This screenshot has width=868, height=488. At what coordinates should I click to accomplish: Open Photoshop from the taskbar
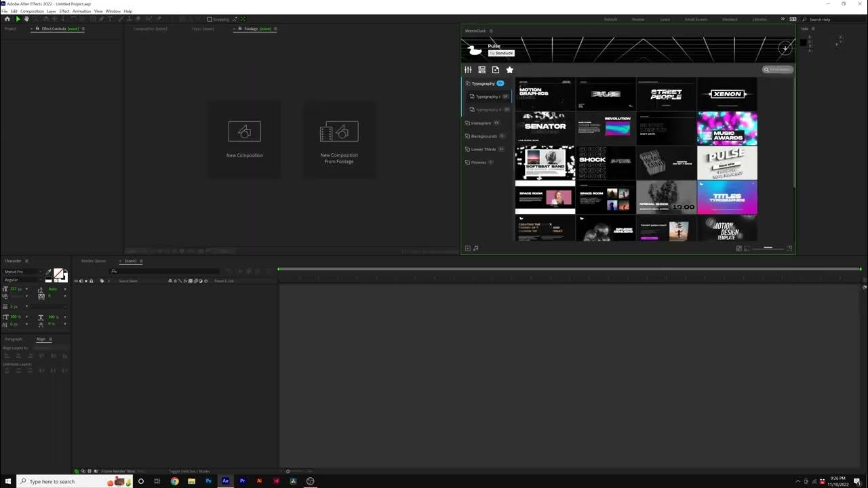tap(208, 481)
